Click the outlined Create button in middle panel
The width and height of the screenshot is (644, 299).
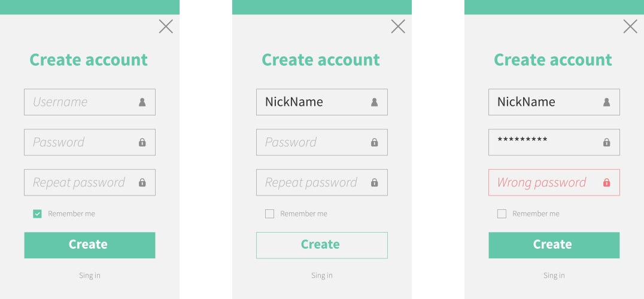tap(321, 245)
